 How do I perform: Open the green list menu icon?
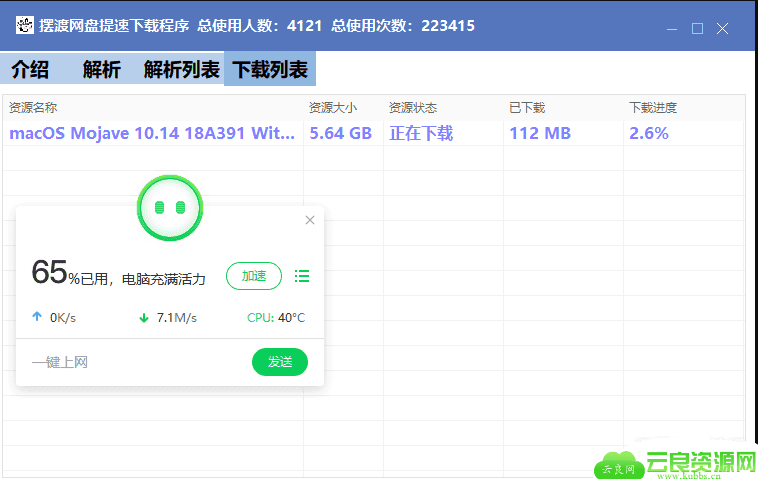302,276
